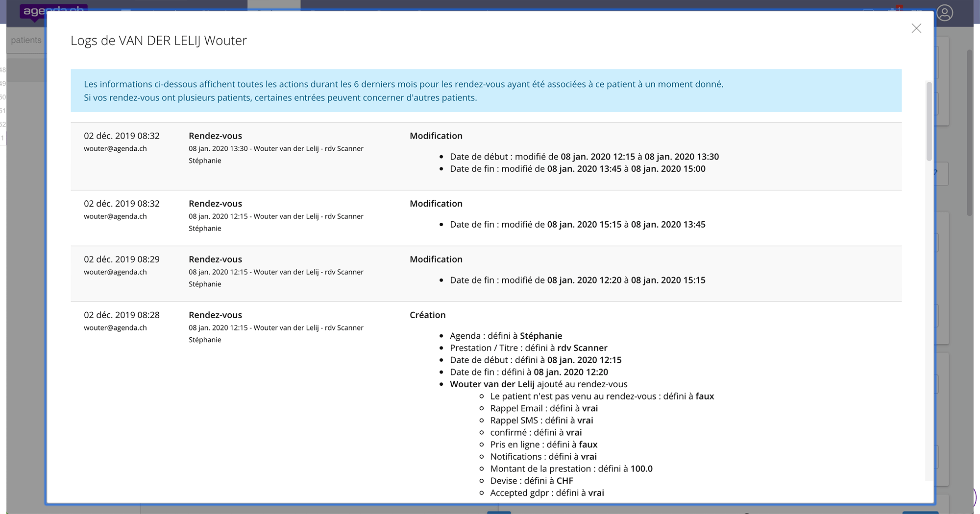Click the main page scrollbar at far right
This screenshot has height=514, width=980.
pos(969,132)
